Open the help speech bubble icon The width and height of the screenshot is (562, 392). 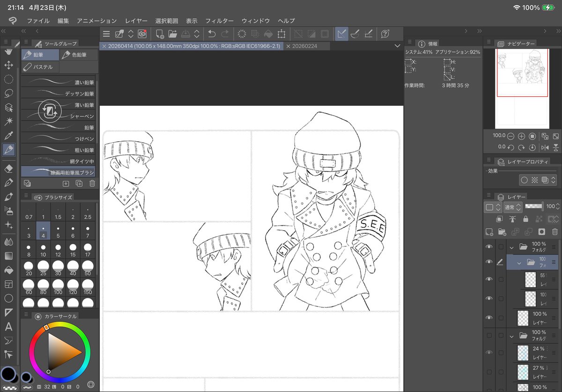click(385, 34)
